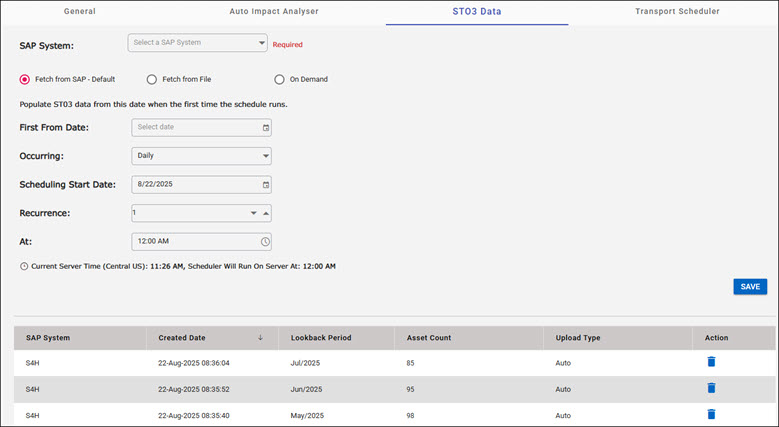Go to Transport Scheduler tab
779x427 pixels.
tap(677, 11)
